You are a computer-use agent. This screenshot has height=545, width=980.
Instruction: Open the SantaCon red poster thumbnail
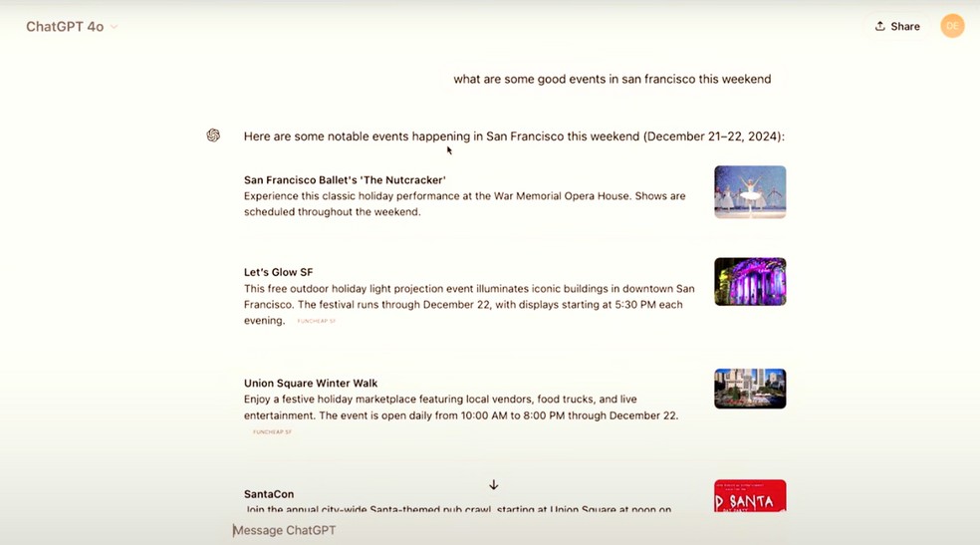[750, 495]
